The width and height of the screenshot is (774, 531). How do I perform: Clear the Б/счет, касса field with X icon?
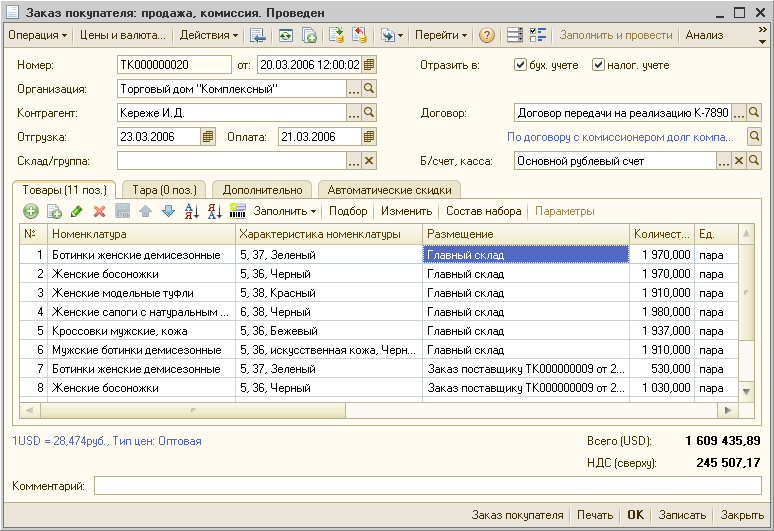(x=739, y=161)
